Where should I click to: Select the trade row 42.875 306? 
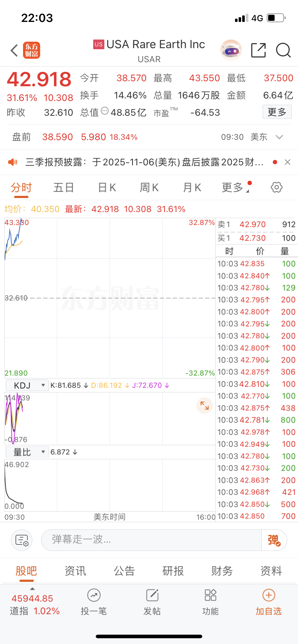(256, 372)
